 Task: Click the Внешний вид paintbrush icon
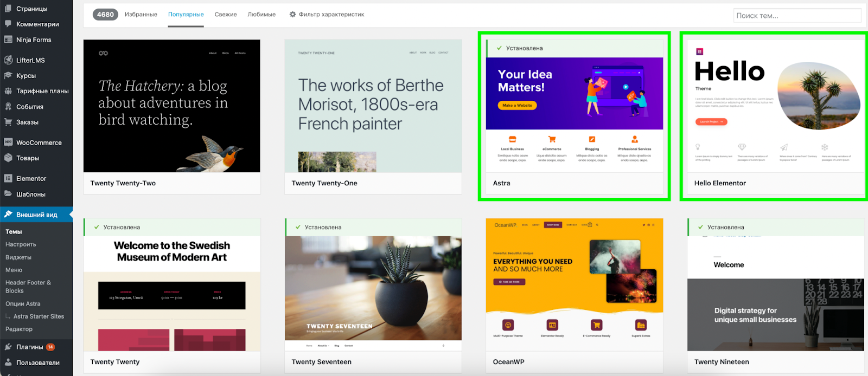[8, 215]
